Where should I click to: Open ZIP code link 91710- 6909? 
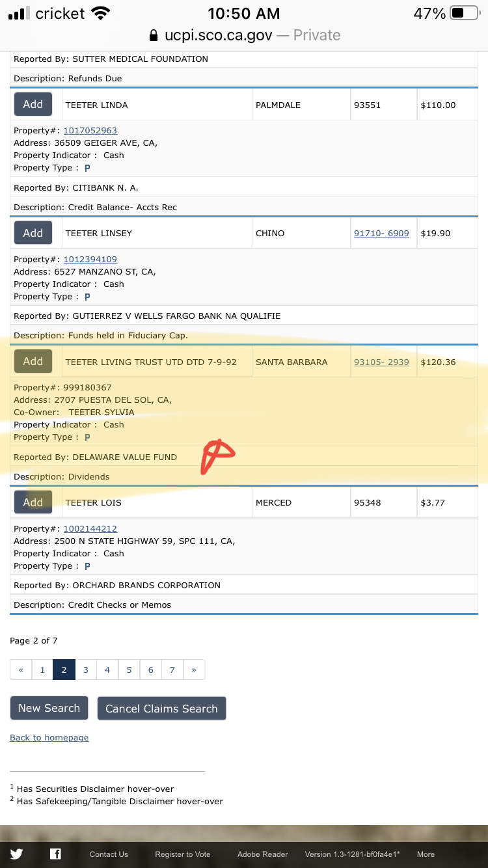tap(381, 234)
